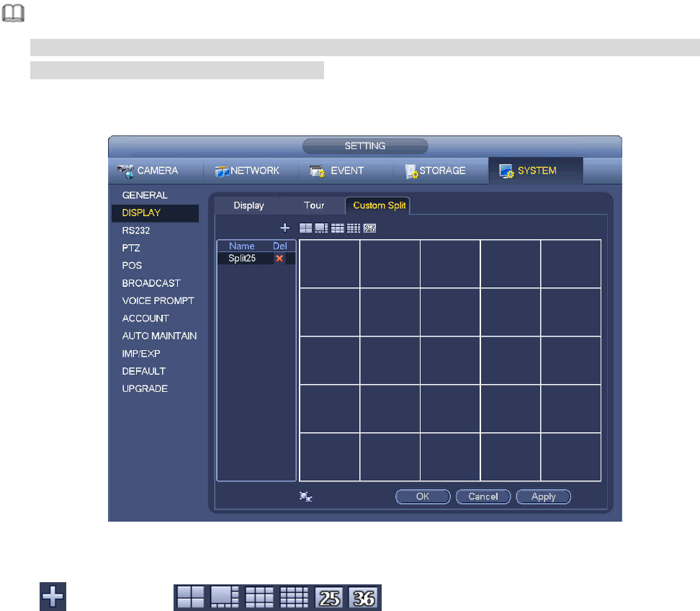700x611 pixels.
Task: Select the Split25 row in the list
Action: [x=256, y=258]
